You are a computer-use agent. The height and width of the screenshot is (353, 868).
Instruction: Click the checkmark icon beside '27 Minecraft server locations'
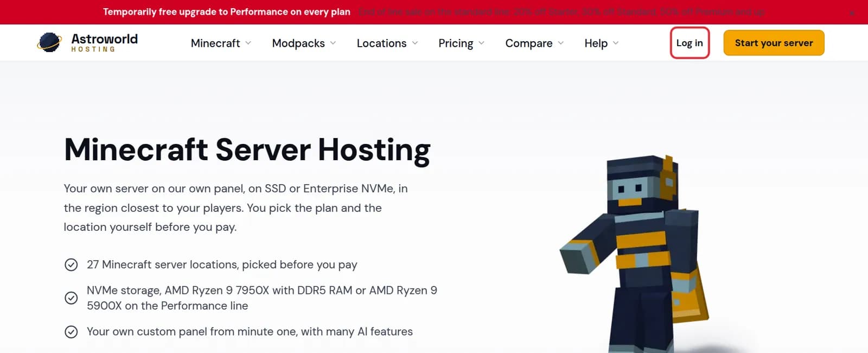pos(71,264)
